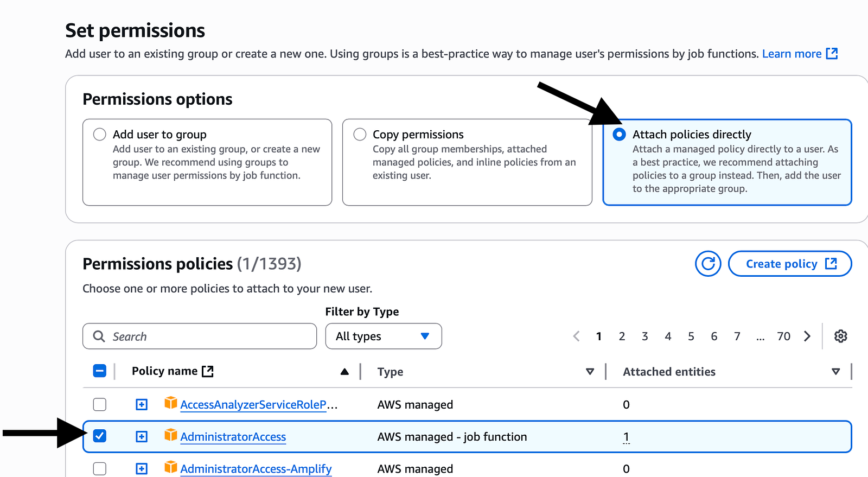
Task: Jump to page 70 of policies
Action: click(784, 336)
